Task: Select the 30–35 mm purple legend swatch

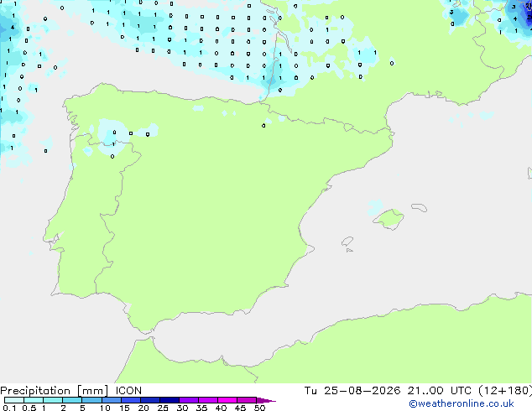Action: tap(188, 400)
